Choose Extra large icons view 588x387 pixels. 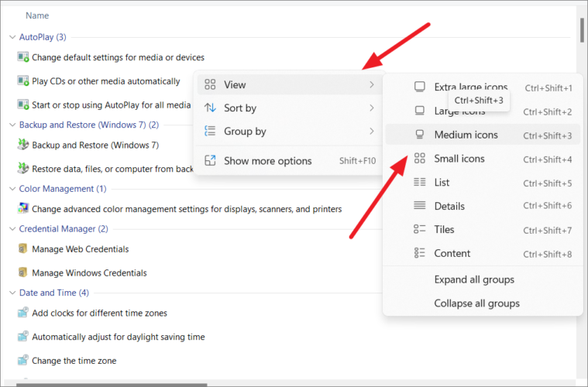483,87
